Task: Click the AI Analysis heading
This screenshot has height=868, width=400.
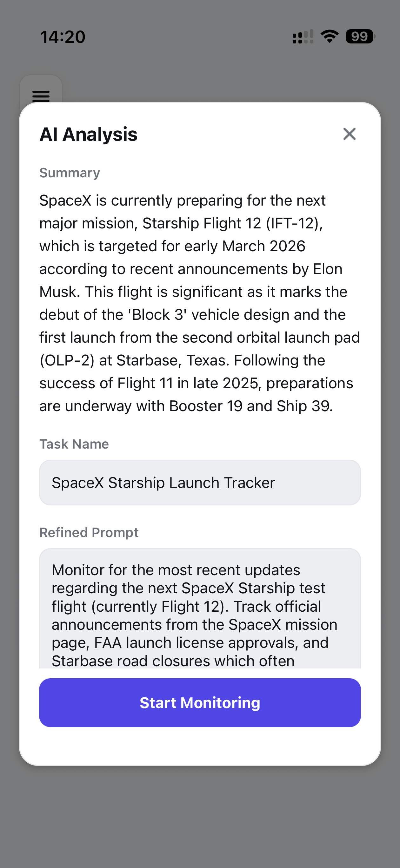Action: click(x=88, y=134)
